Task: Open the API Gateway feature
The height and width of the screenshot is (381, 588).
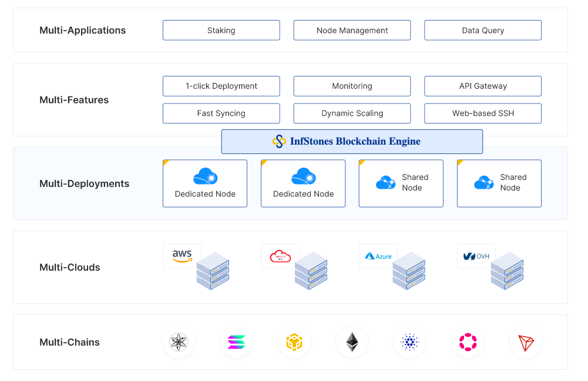Action: tap(483, 86)
